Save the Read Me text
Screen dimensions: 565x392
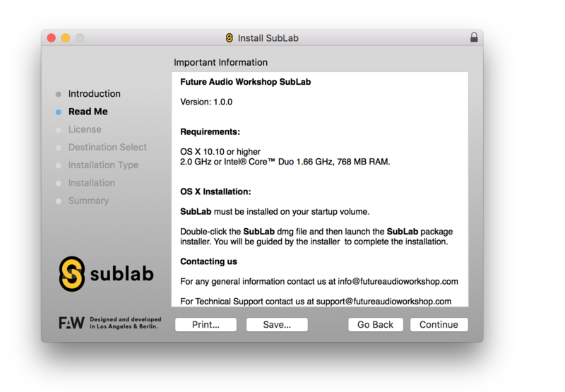tap(277, 325)
